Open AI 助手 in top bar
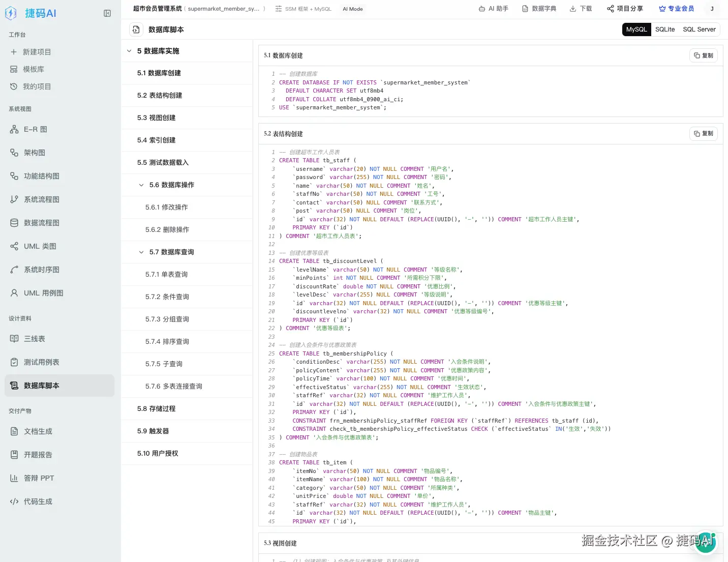This screenshot has height=562, width=728. [x=493, y=9]
